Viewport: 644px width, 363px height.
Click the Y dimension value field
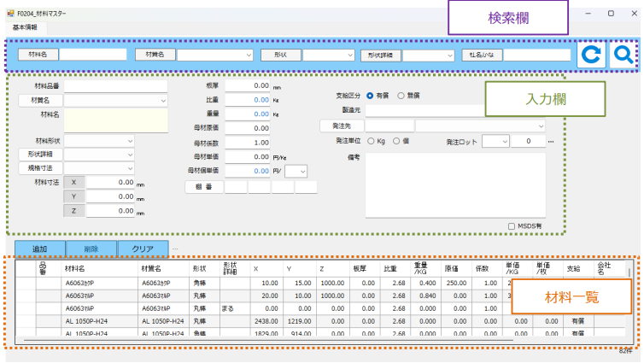tap(110, 196)
